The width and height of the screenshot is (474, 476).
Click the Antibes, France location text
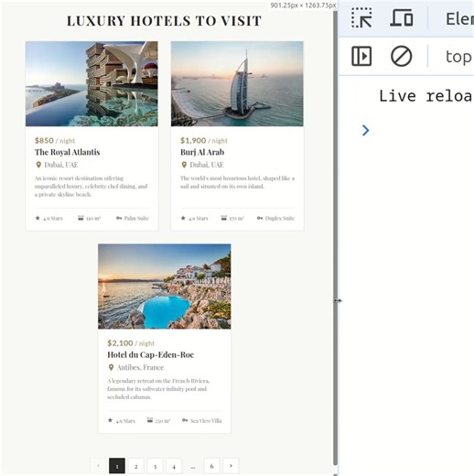point(141,367)
